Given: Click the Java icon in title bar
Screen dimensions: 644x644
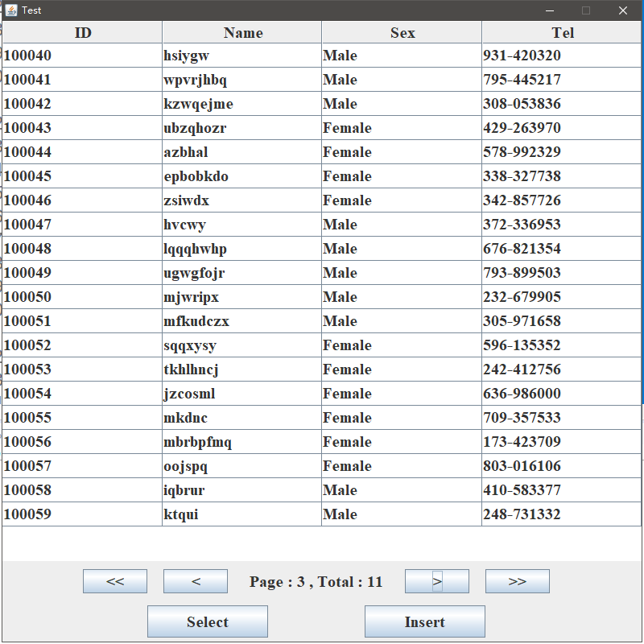Looking at the screenshot, I should pyautogui.click(x=11, y=10).
